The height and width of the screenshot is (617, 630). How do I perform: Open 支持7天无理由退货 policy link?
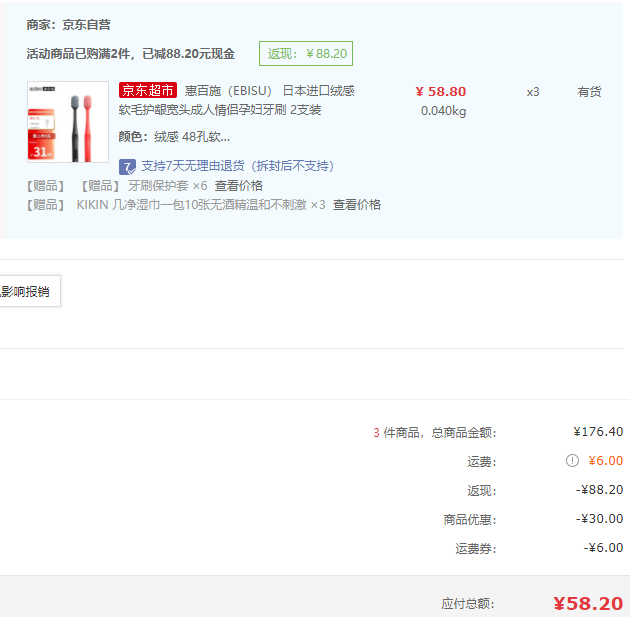(237, 166)
